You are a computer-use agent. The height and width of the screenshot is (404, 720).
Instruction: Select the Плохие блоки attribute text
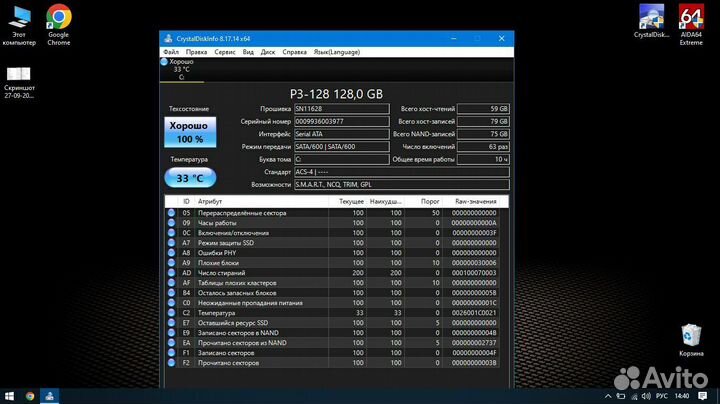coord(218,263)
